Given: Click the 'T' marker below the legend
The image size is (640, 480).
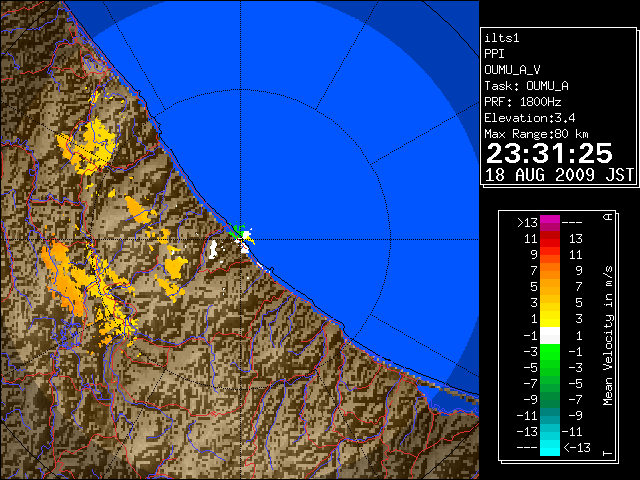Looking at the screenshot, I should point(608,453).
